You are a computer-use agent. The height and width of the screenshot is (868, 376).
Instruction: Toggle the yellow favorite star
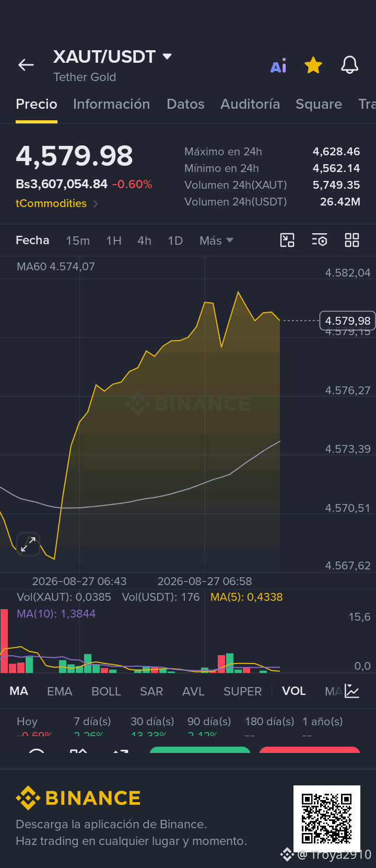(x=313, y=65)
